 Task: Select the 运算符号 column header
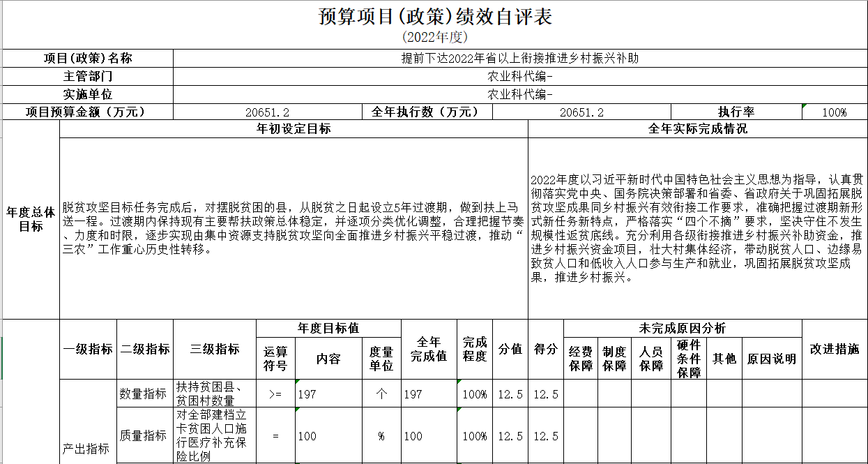click(275, 359)
